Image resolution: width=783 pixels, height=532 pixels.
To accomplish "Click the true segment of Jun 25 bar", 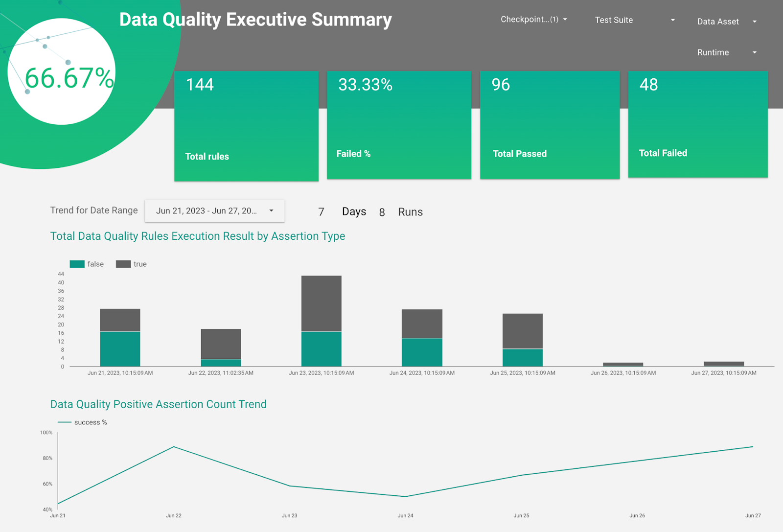I will point(523,331).
